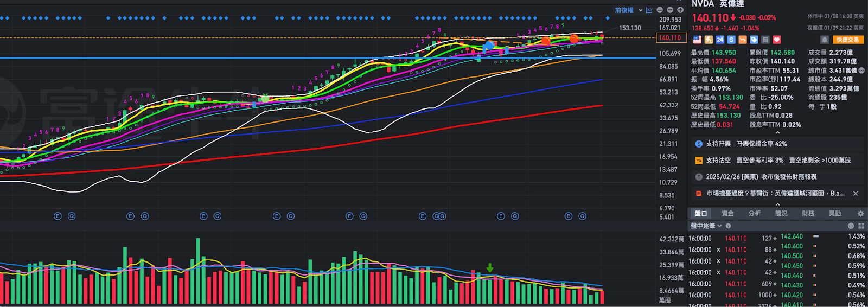Click the 市盈率TTM 55.31 value

click(x=790, y=71)
